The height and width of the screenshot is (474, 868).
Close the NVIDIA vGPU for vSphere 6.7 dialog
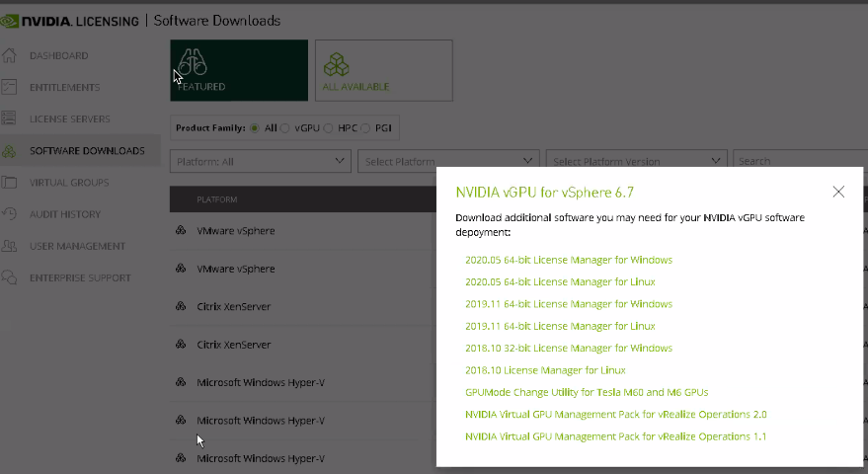point(838,192)
